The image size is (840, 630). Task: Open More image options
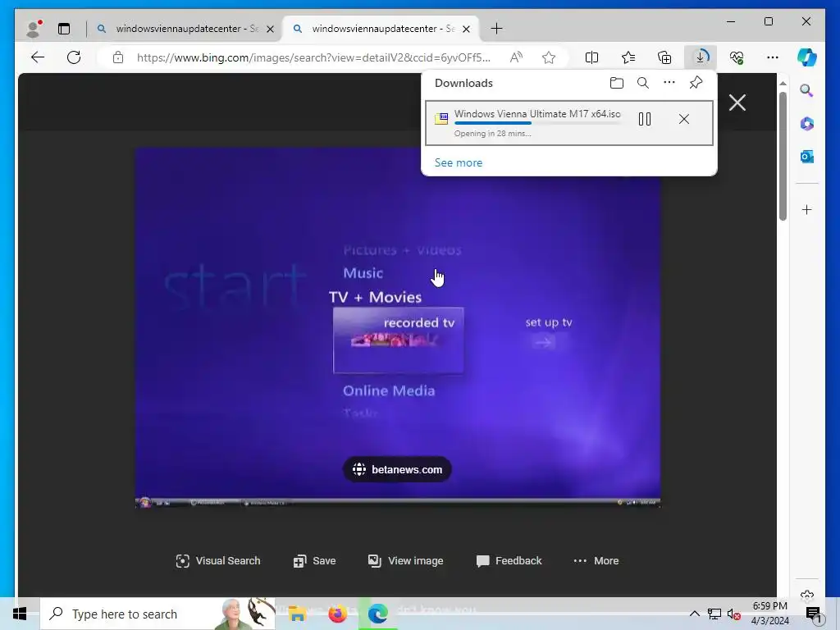point(596,561)
